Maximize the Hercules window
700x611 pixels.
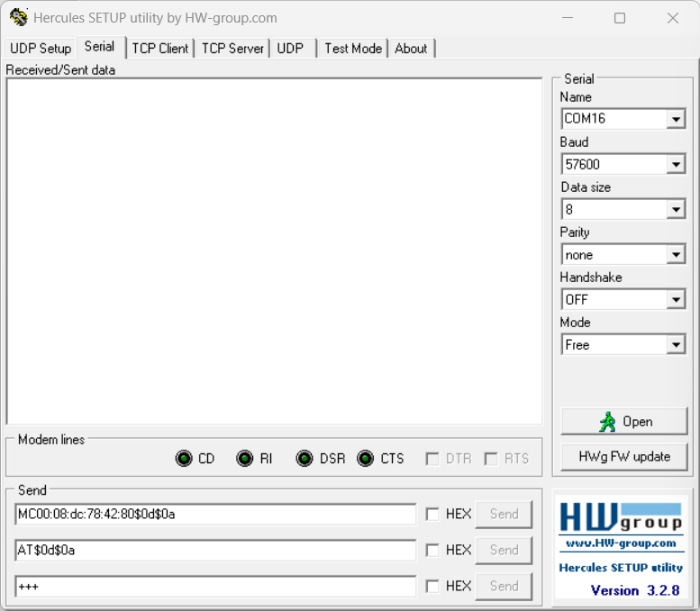(x=620, y=18)
